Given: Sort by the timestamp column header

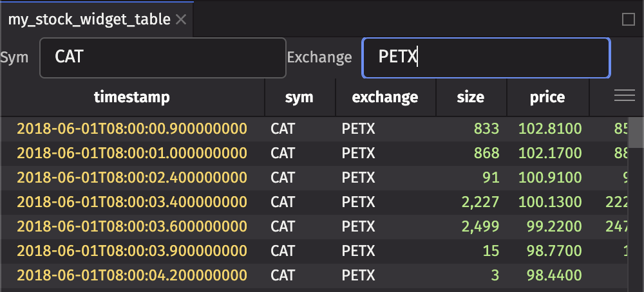Looking at the screenshot, I should click(x=132, y=97).
